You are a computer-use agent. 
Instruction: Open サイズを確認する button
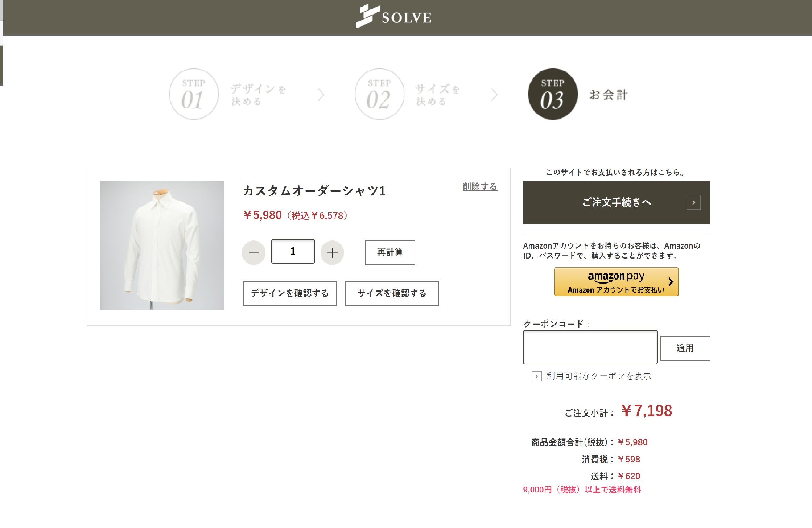[392, 293]
